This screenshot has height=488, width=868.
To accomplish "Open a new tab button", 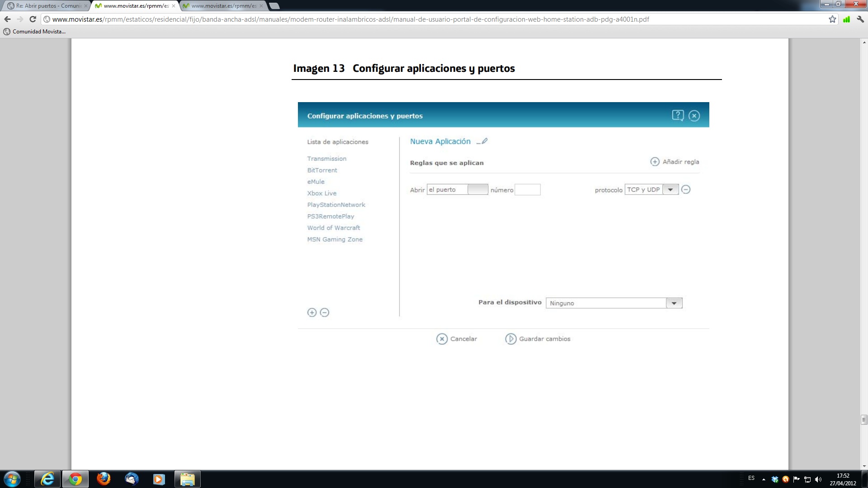I will (x=274, y=6).
